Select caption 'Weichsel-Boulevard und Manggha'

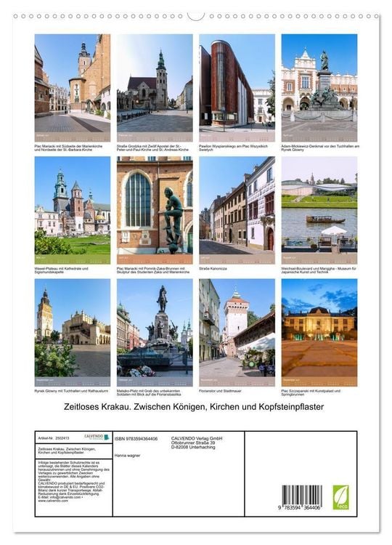(319, 270)
